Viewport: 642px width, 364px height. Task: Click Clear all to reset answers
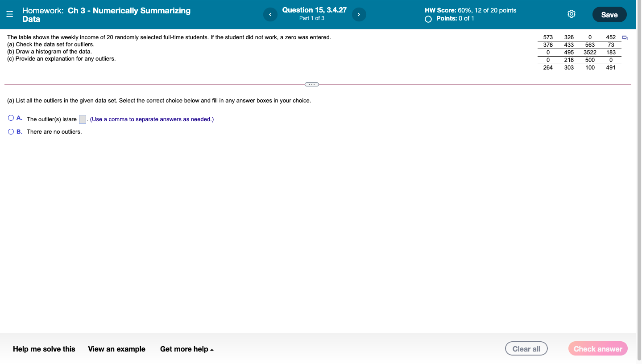(526, 348)
